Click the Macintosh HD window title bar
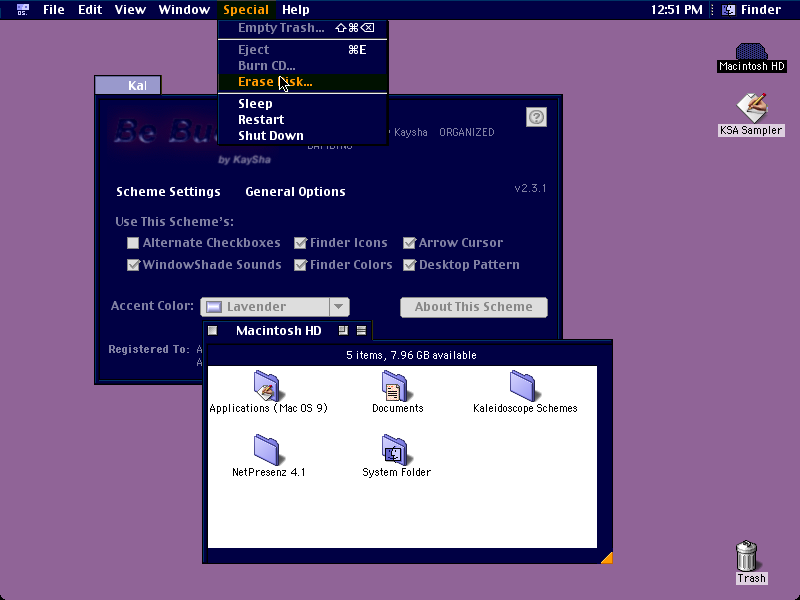The height and width of the screenshot is (600, 800). pos(288,331)
